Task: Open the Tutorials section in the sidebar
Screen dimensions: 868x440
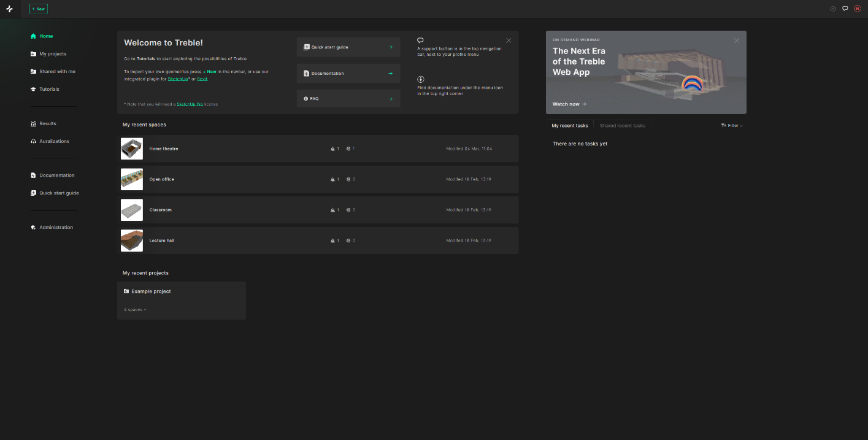Action: coord(45,89)
